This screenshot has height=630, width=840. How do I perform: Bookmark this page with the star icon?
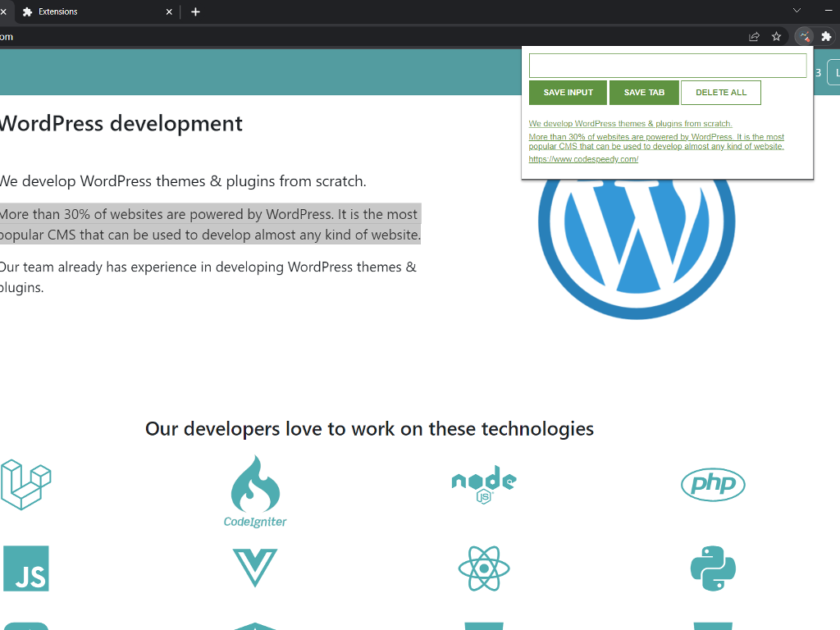[x=776, y=36]
